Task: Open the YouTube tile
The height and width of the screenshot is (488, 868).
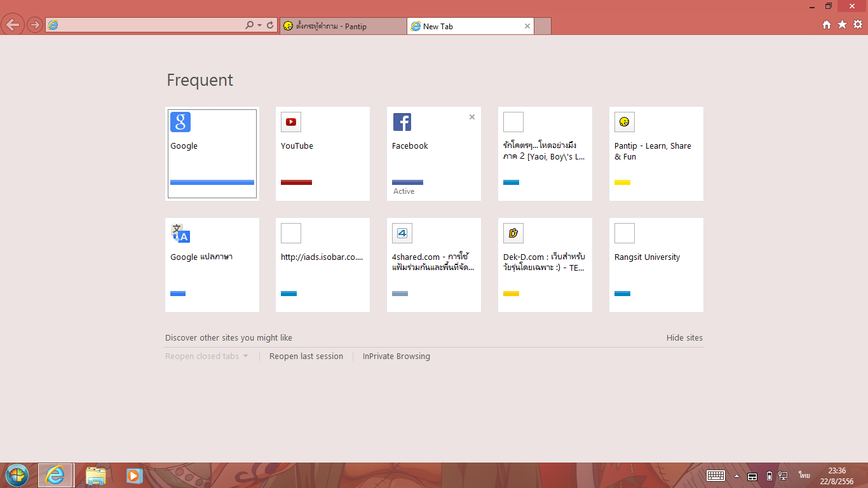Action: click(323, 154)
